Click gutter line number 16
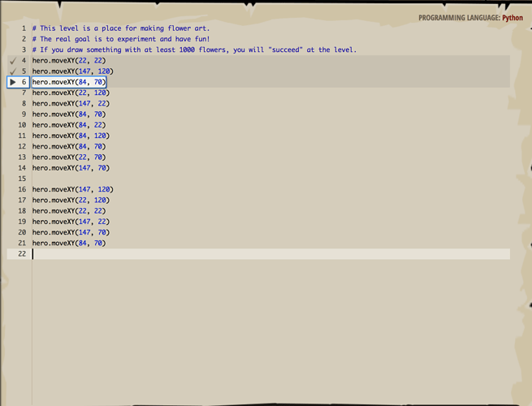The image size is (532, 406). click(22, 189)
